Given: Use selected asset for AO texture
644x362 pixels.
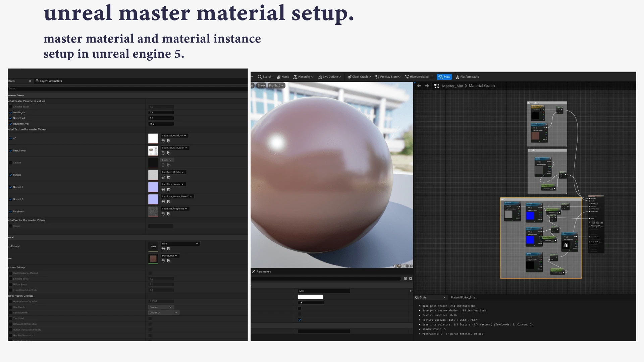Looking at the screenshot, I should click(x=163, y=141).
